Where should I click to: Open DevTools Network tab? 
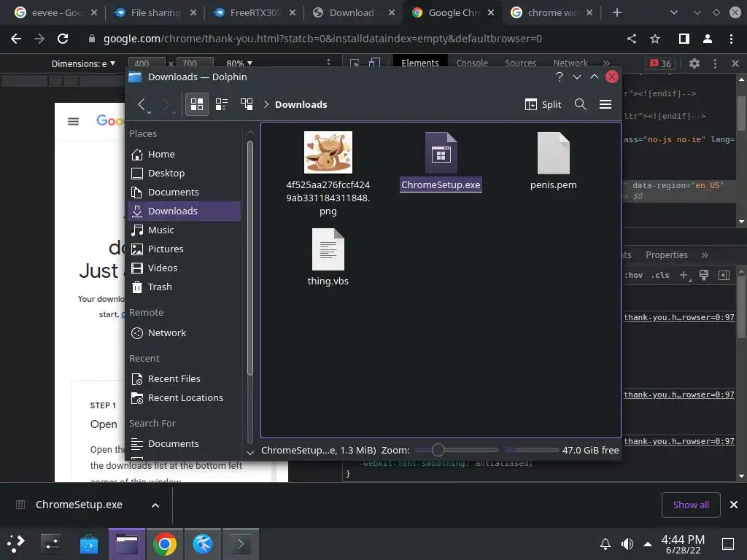[x=570, y=63]
